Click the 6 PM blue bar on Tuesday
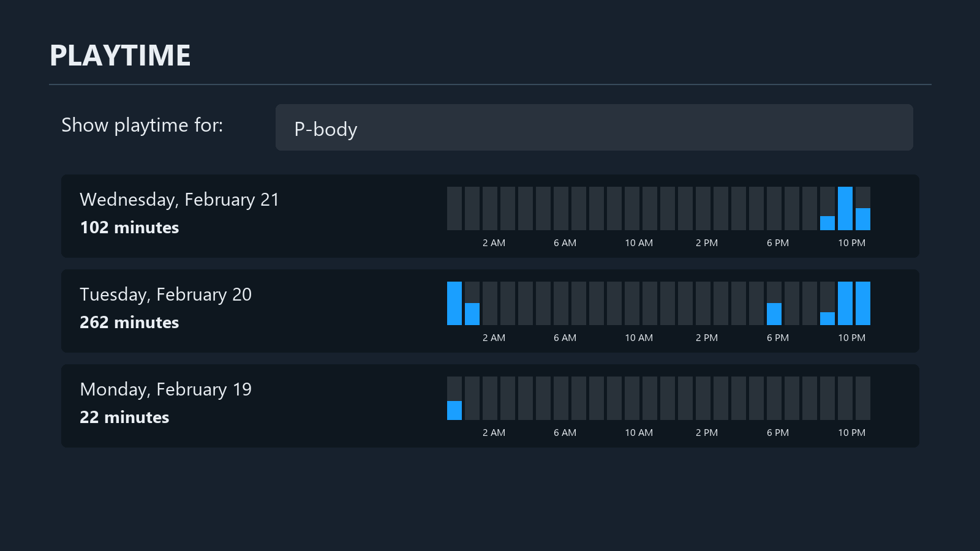This screenshot has height=551, width=980. 774,314
